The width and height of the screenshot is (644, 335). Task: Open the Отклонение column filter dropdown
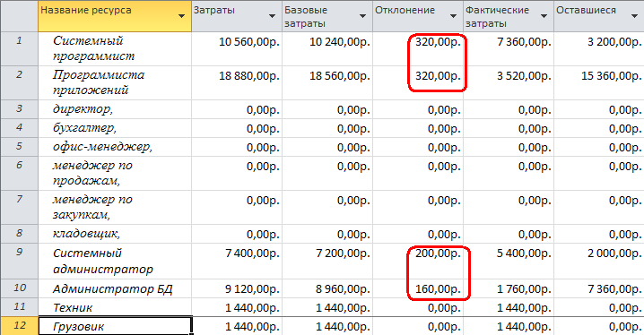click(454, 16)
